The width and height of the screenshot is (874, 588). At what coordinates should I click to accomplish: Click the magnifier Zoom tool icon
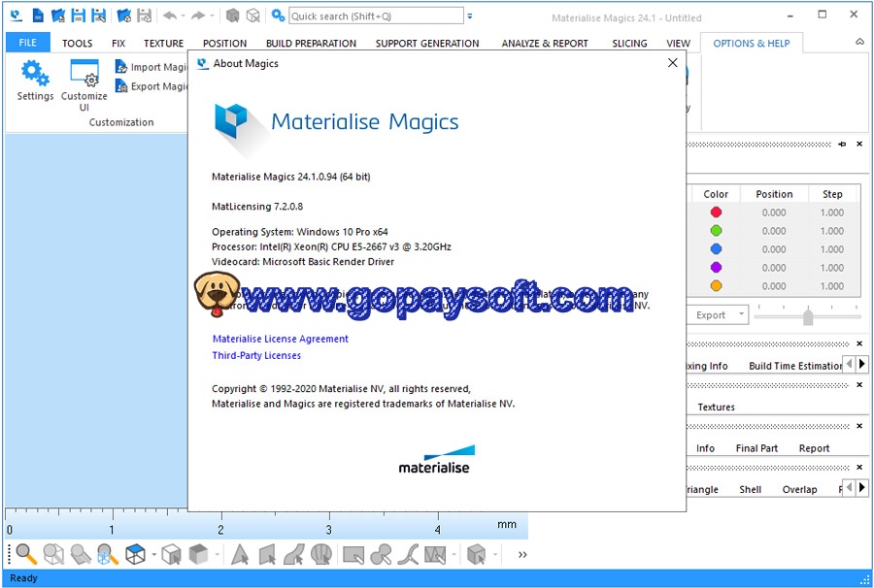click(25, 554)
